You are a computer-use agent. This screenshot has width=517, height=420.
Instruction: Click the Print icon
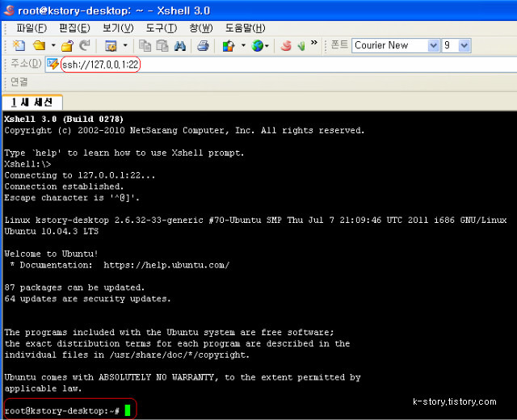[x=203, y=45]
